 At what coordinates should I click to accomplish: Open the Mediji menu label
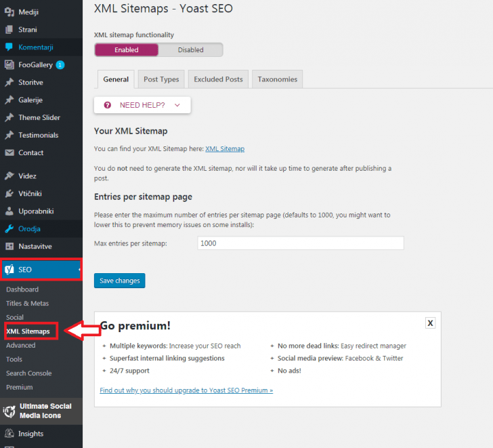pos(28,12)
